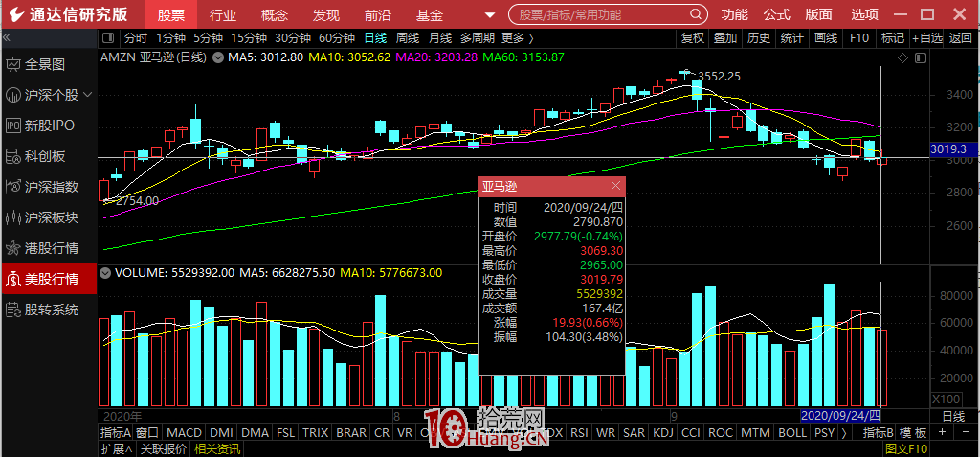Open 多周期 multi-period view
The height and width of the screenshot is (457, 980).
477,38
